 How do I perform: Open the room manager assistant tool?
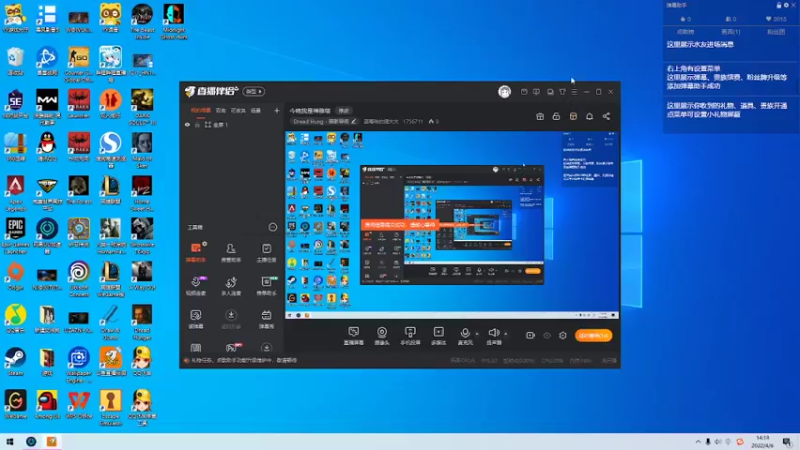(x=231, y=252)
